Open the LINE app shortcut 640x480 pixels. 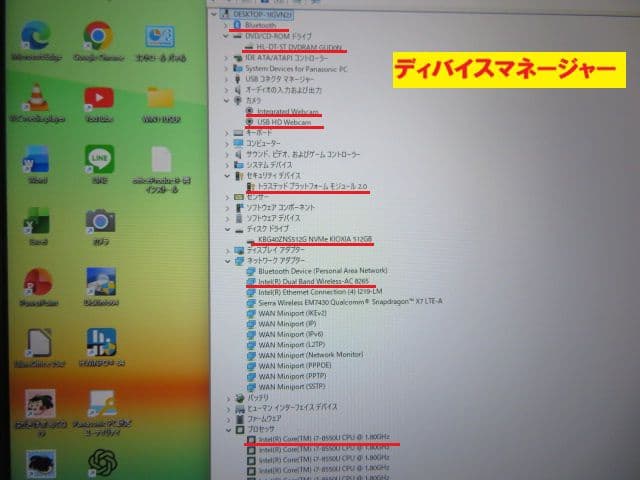[99, 159]
